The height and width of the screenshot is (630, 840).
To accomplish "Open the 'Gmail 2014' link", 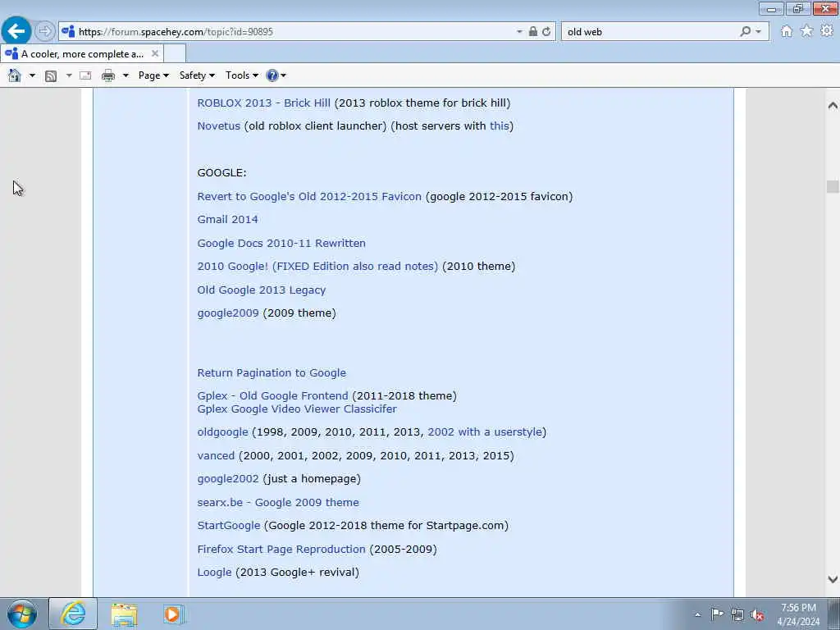I will 228,220.
